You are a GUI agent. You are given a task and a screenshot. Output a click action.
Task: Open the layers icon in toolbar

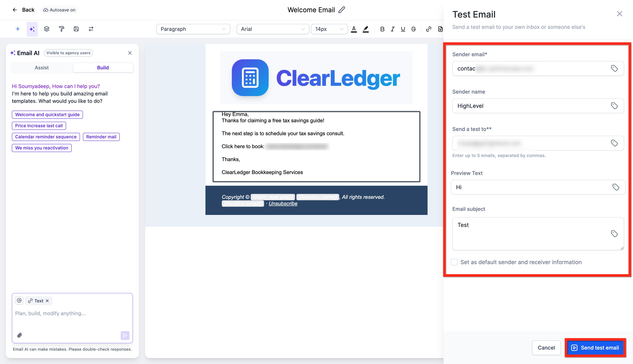click(x=47, y=29)
